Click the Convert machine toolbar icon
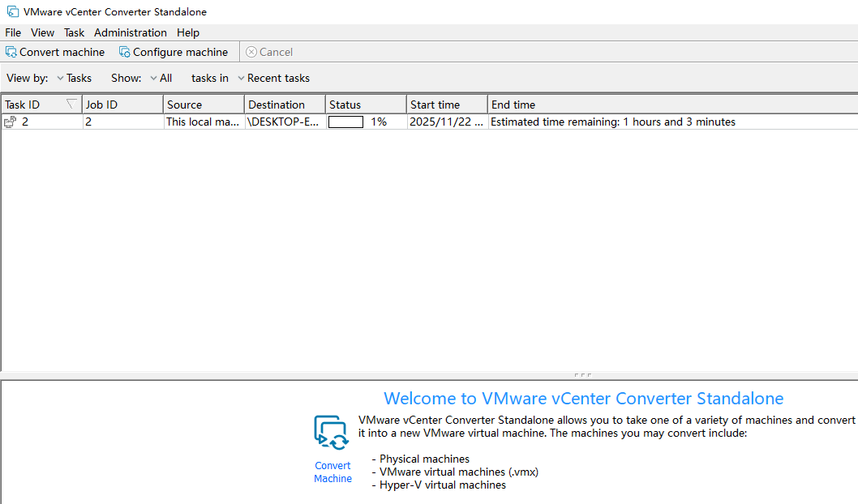858x504 pixels. click(11, 52)
